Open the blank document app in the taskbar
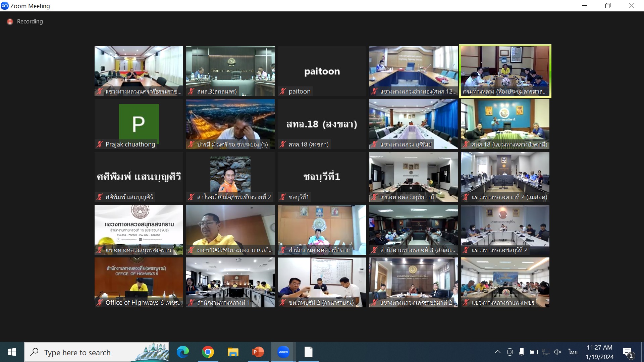644x362 pixels. (308, 352)
